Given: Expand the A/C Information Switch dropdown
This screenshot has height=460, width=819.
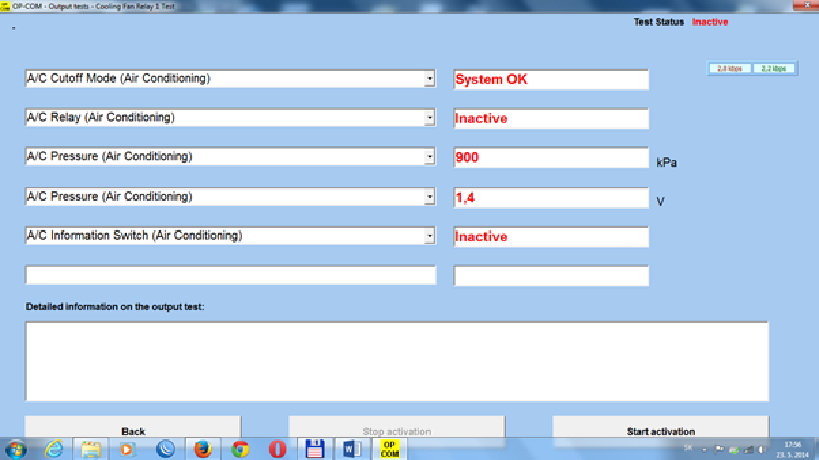Looking at the screenshot, I should pyautogui.click(x=429, y=236).
